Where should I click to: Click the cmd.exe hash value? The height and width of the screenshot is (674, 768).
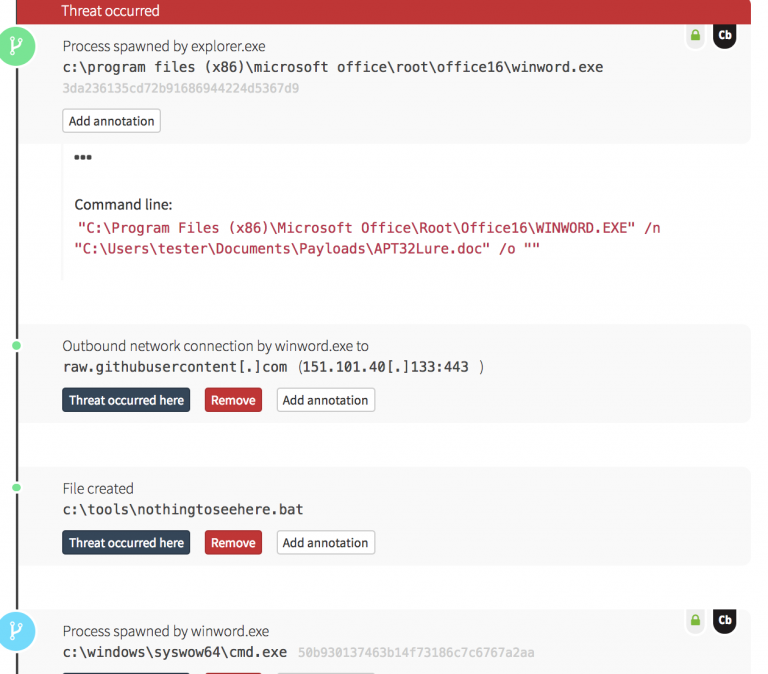(x=416, y=653)
